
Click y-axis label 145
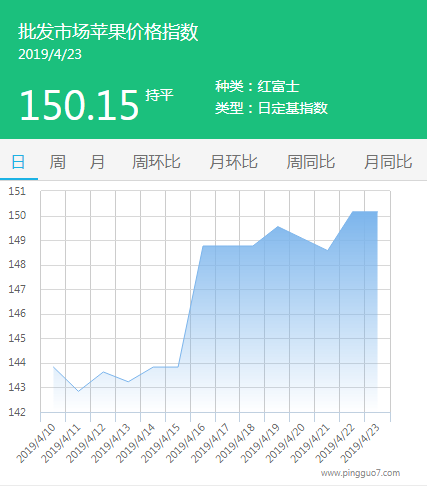[17, 338]
